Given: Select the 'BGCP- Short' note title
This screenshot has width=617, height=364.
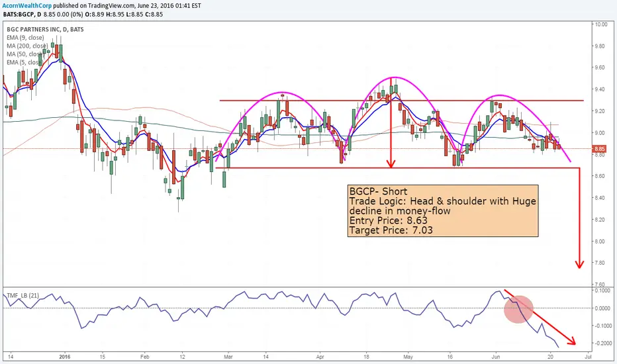Looking at the screenshot, I should [x=379, y=191].
